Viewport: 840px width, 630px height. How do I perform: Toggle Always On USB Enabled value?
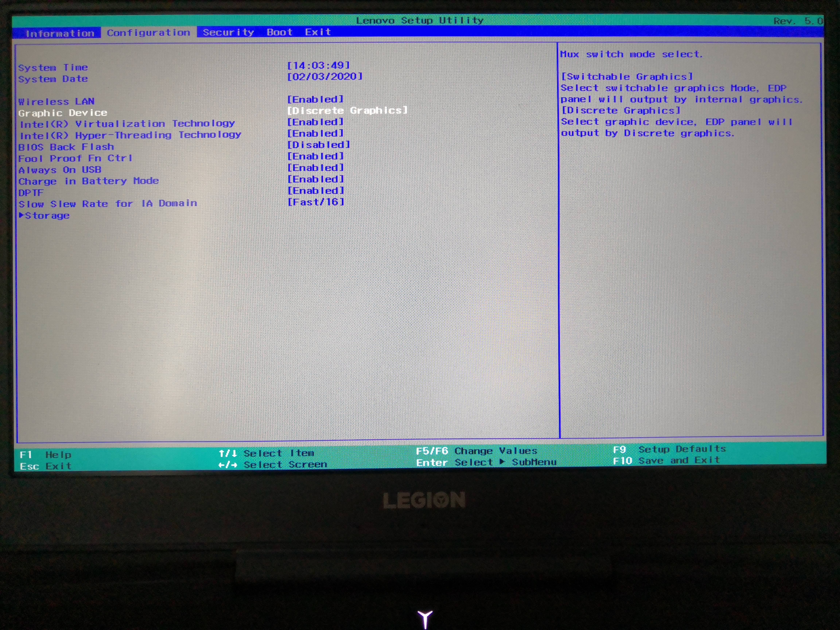pos(315,168)
